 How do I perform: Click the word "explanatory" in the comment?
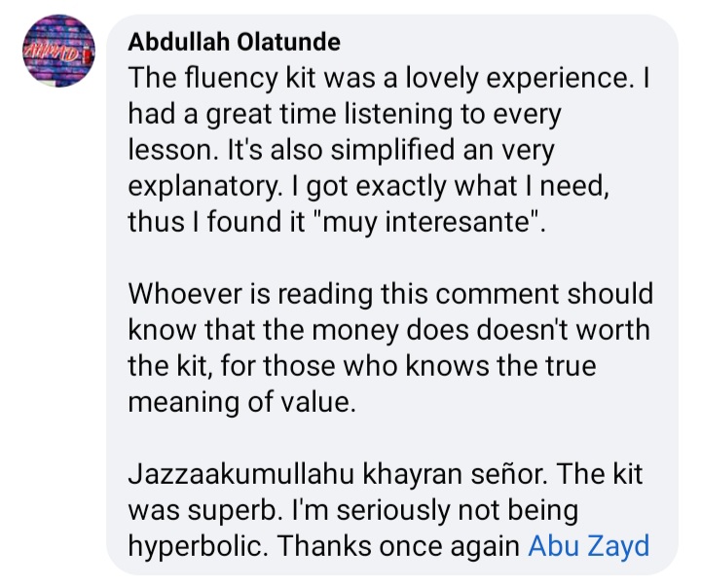pos(203,186)
